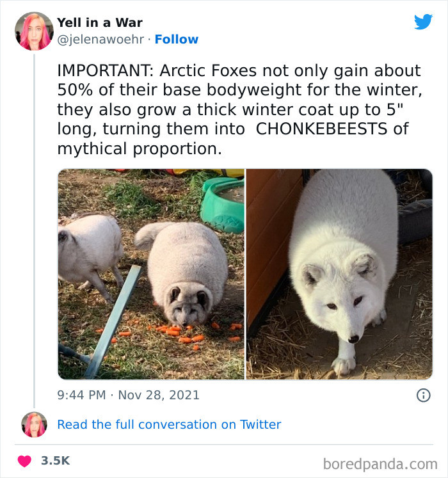Click the Nov 28, 2021 date
The height and width of the screenshot is (478, 448).
coord(158,395)
